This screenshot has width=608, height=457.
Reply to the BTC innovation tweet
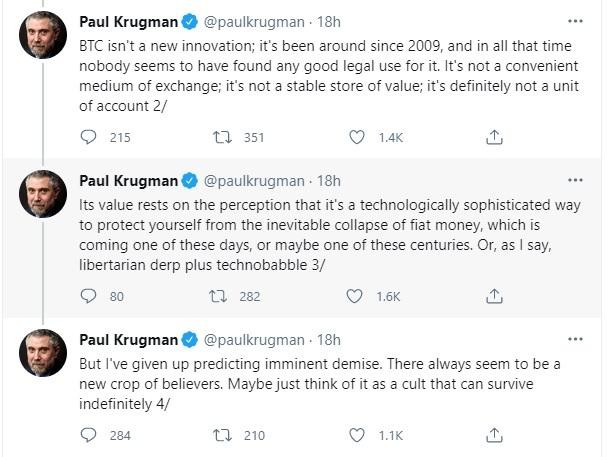88,138
